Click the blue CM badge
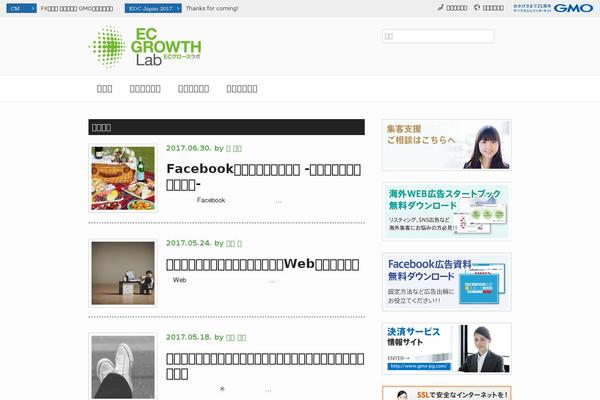 point(21,8)
